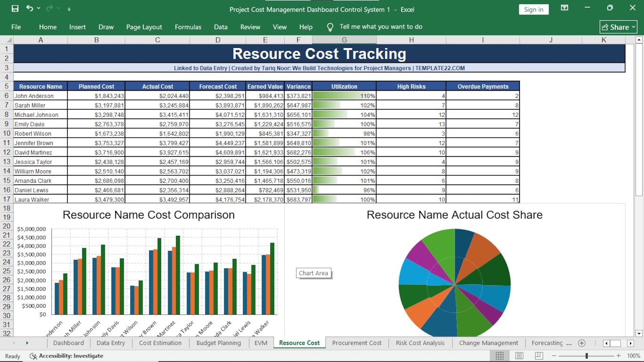Select David Martinez utilization bar 106%
Image resolution: width=644 pixels, height=362 pixels.
point(344,152)
